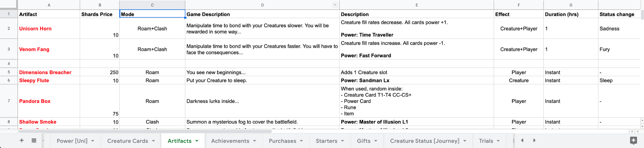Open the Creature Status [Journey] tab
644x148 pixels.
coord(424,141)
